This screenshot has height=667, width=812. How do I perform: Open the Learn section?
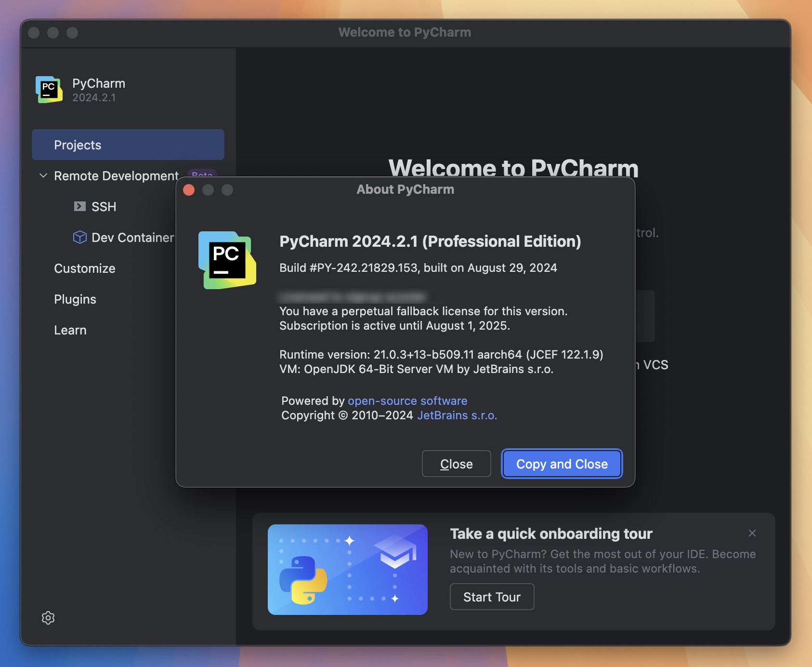tap(70, 330)
